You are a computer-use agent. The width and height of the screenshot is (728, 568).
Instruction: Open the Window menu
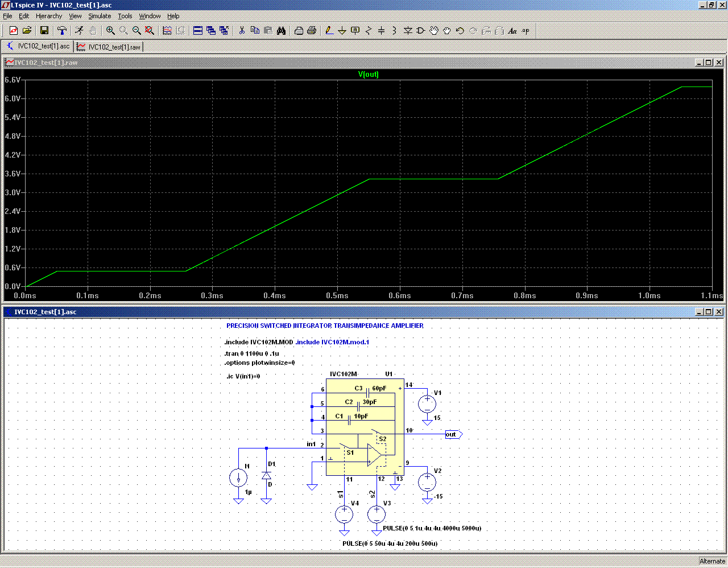(150, 16)
